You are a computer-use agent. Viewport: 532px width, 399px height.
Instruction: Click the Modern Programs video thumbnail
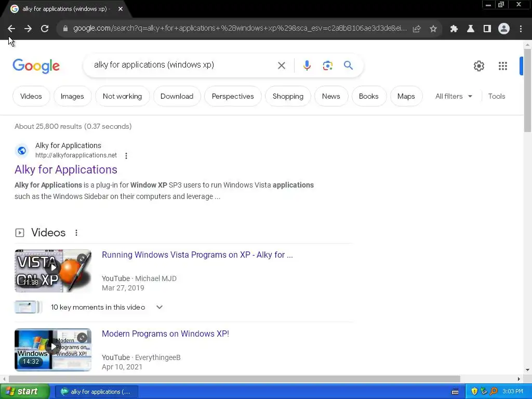click(x=53, y=350)
